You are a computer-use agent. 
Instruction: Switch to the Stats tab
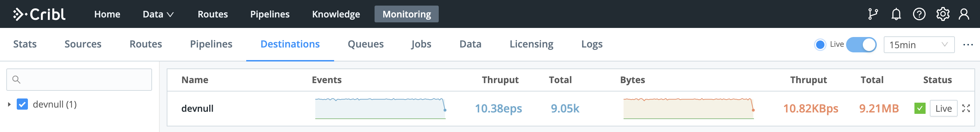point(25,44)
